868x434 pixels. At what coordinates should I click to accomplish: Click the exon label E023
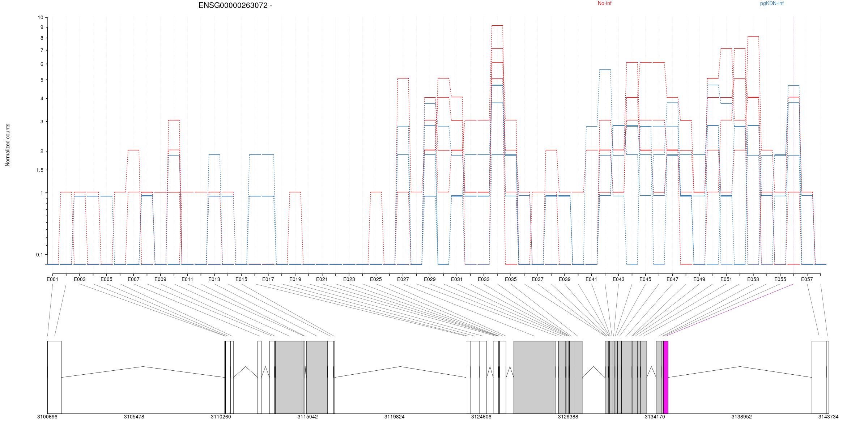point(349,279)
